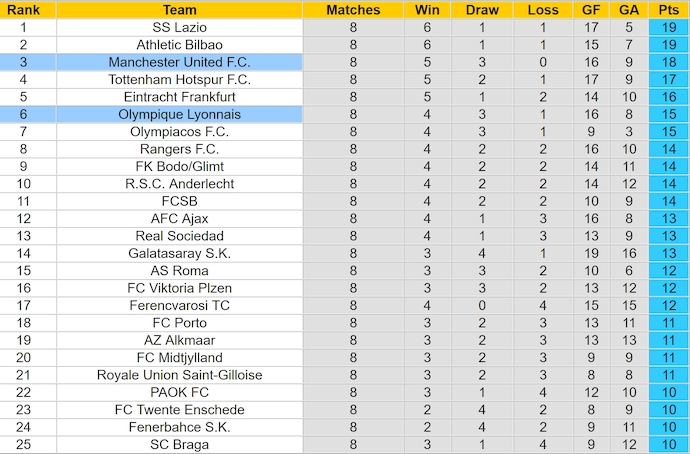
Task: Click the highlighted Manchester United F.C. row
Action: pyautogui.click(x=180, y=62)
